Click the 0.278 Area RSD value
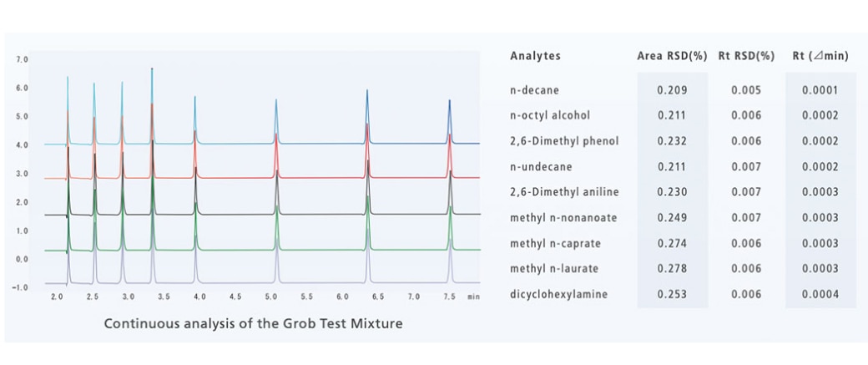Image resolution: width=868 pixels, height=365 pixels. (671, 269)
